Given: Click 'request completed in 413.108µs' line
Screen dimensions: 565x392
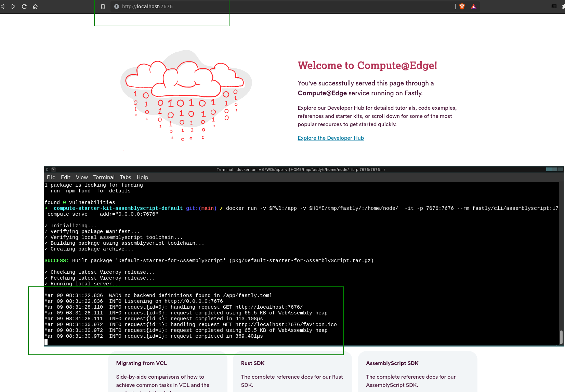Looking at the screenshot, I should coord(154,319).
